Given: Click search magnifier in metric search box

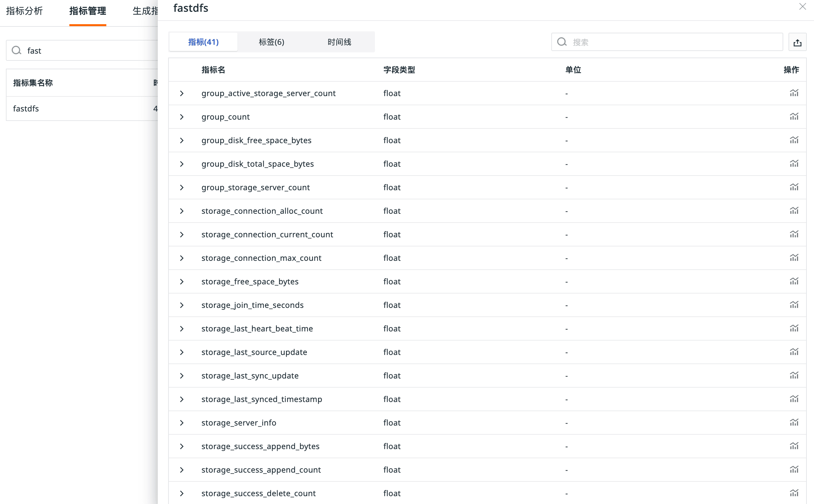Looking at the screenshot, I should [x=562, y=42].
